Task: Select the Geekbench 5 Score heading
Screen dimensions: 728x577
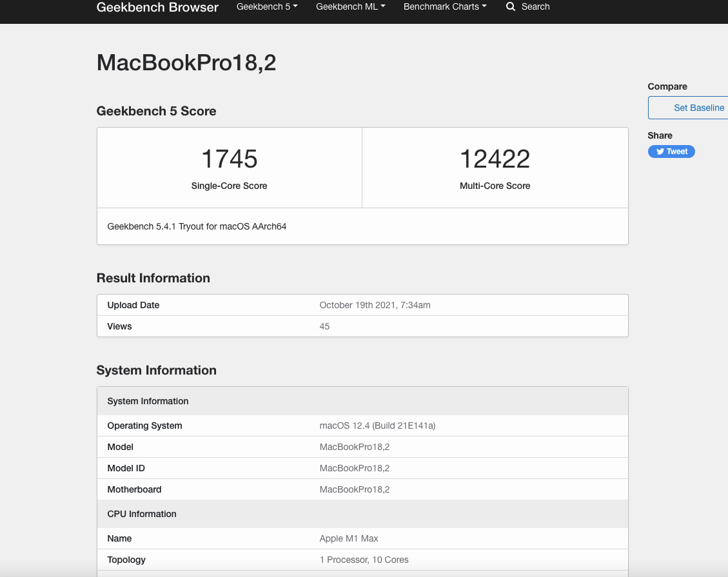Action: click(157, 111)
